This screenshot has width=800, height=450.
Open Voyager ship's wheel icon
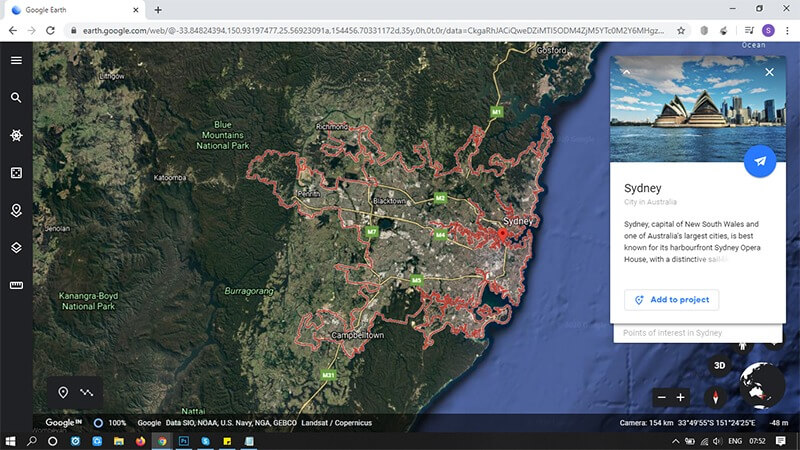point(16,135)
